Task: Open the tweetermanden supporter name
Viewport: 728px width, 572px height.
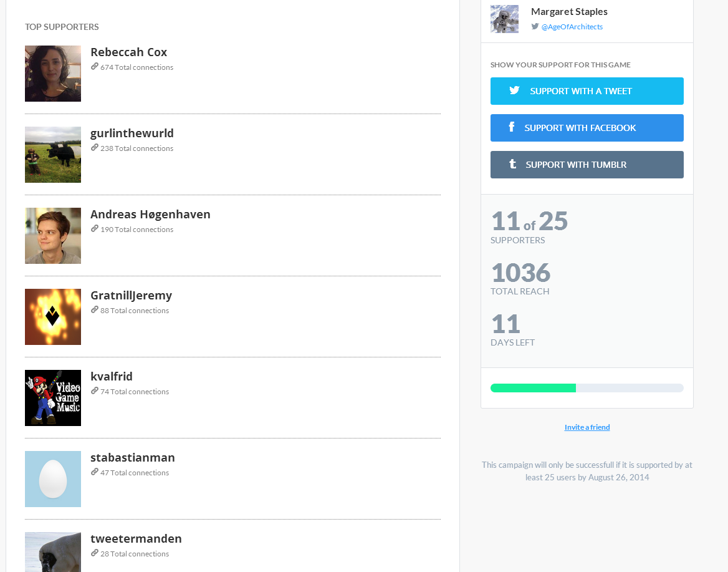Action: click(136, 538)
